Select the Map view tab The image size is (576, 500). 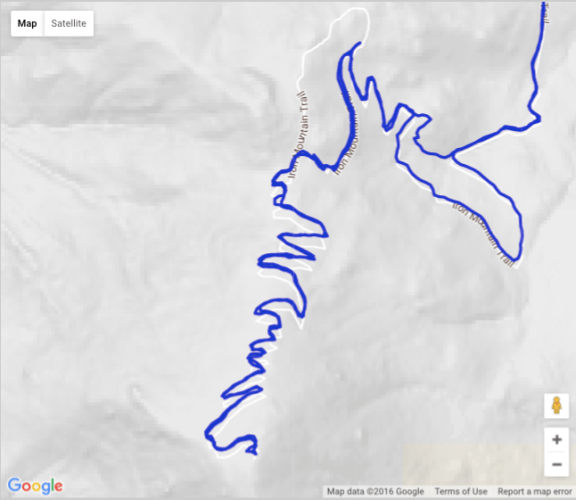[28, 24]
